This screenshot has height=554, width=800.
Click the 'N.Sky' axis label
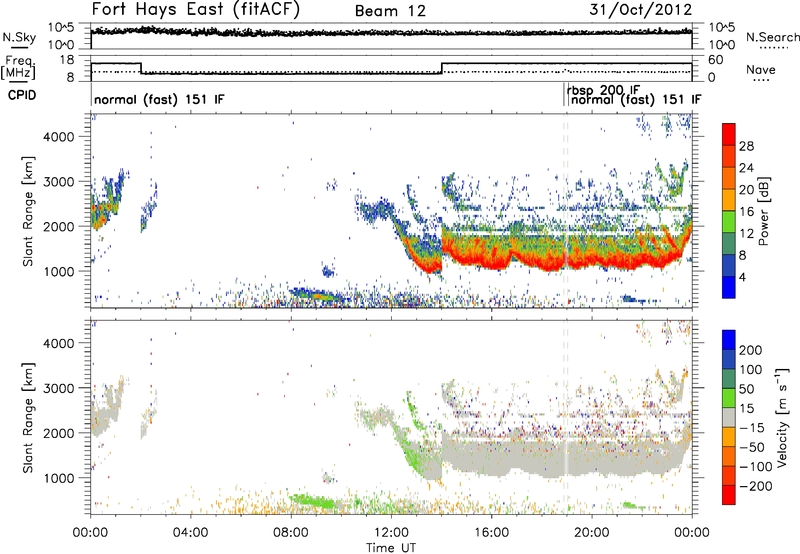pyautogui.click(x=19, y=37)
